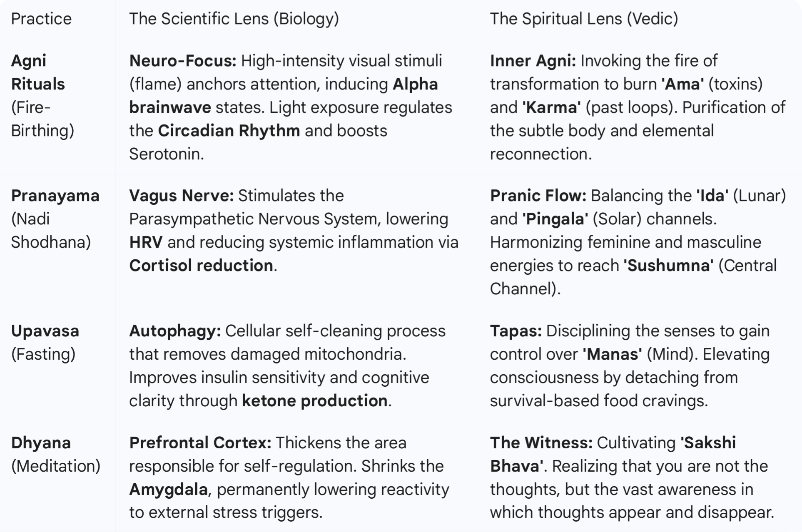Click the Tapas bold heading
The width and height of the screenshot is (802, 532).
516,331
